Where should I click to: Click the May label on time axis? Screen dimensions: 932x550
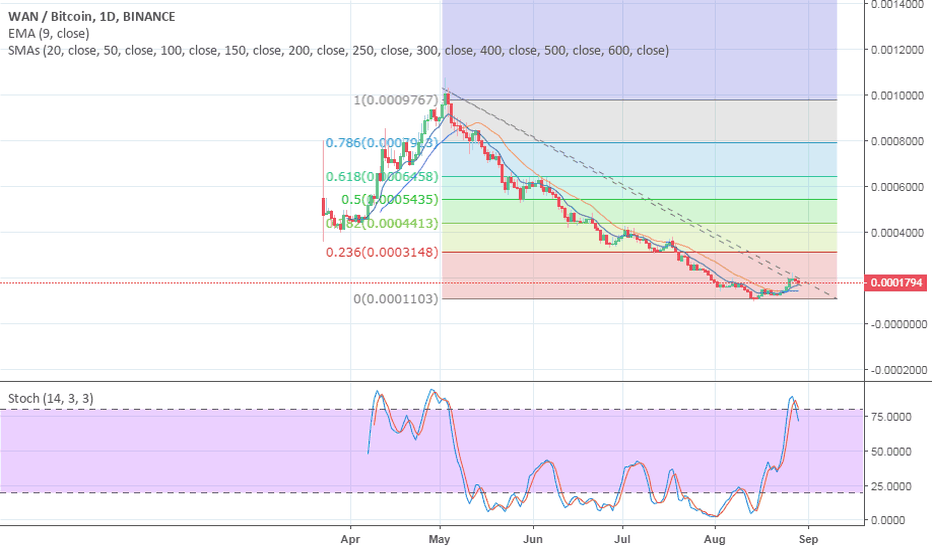pyautogui.click(x=439, y=539)
